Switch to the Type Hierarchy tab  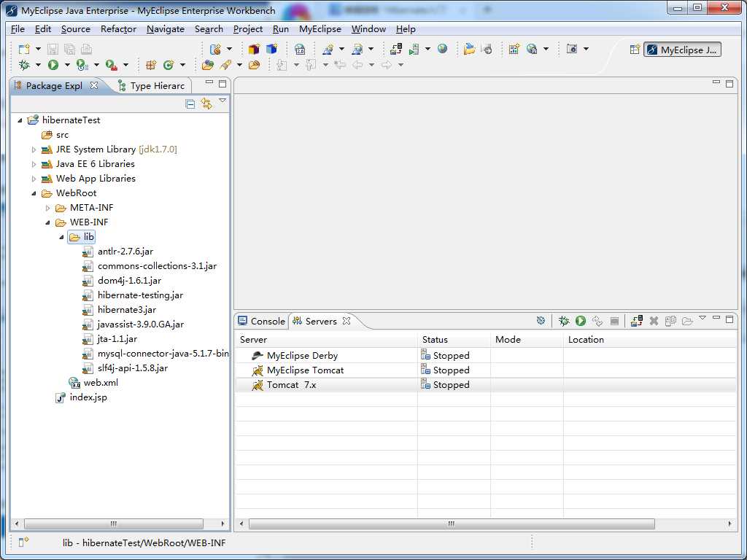(152, 86)
